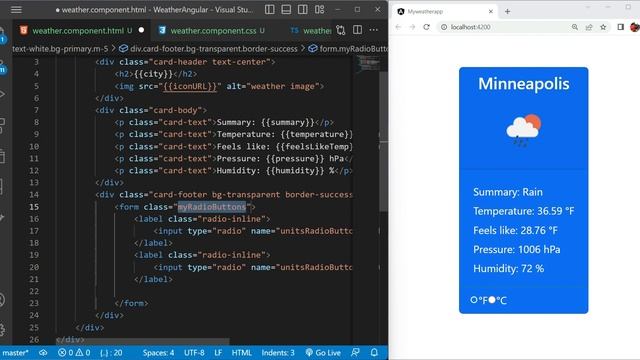Open Run and Debug in activity bar
The image size is (640, 360).
pos(2,94)
